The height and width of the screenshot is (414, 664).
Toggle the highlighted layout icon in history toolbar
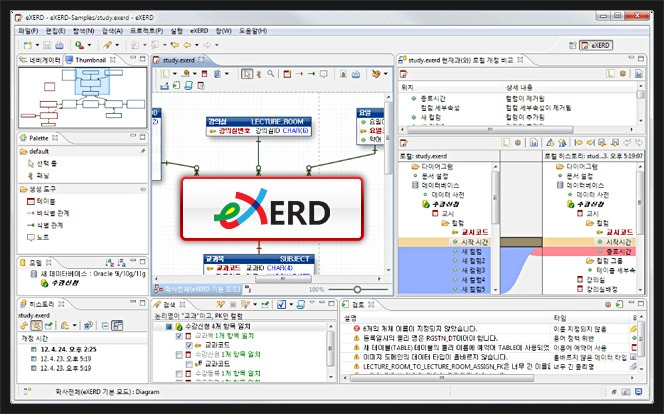tap(117, 326)
